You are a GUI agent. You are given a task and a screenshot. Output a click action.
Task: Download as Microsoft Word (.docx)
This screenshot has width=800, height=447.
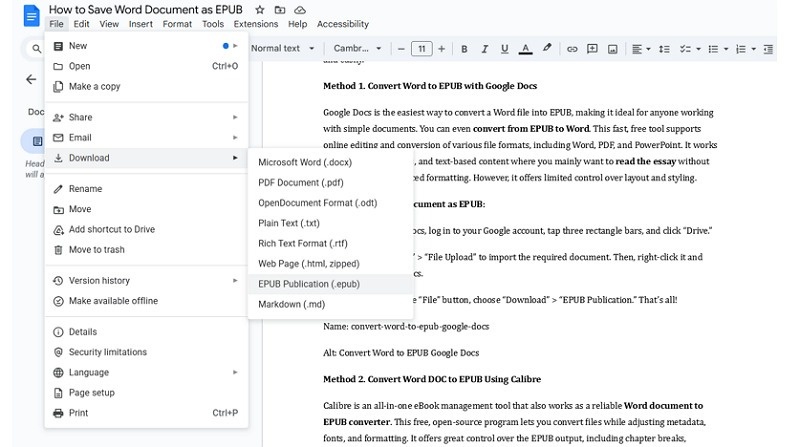tap(331, 162)
